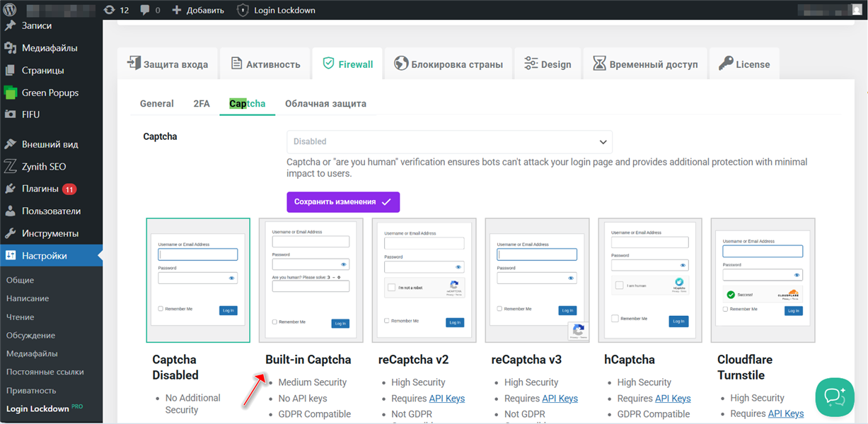This screenshot has height=424, width=868.
Task: Open the Облачная защита sub-tab
Action: click(x=325, y=103)
